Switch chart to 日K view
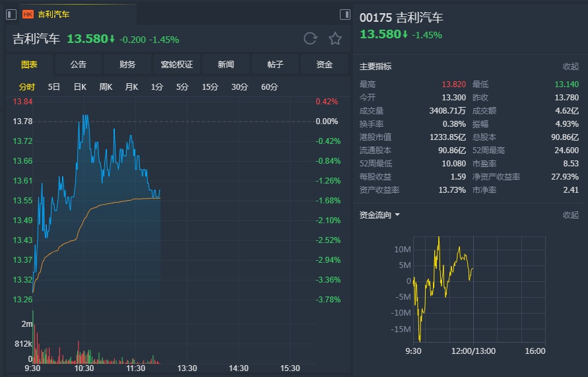588x377 pixels. (80, 86)
